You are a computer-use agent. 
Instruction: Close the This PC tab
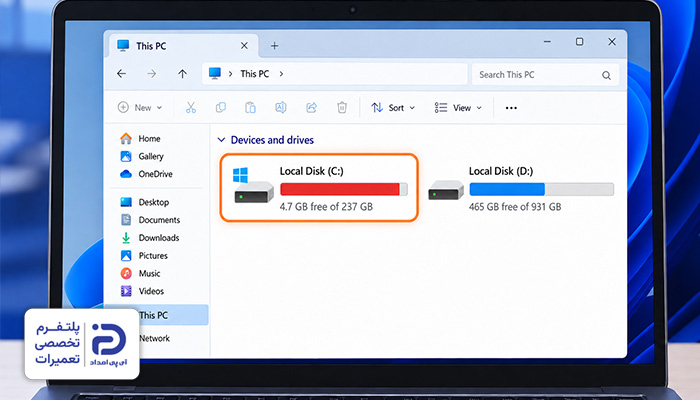click(244, 46)
